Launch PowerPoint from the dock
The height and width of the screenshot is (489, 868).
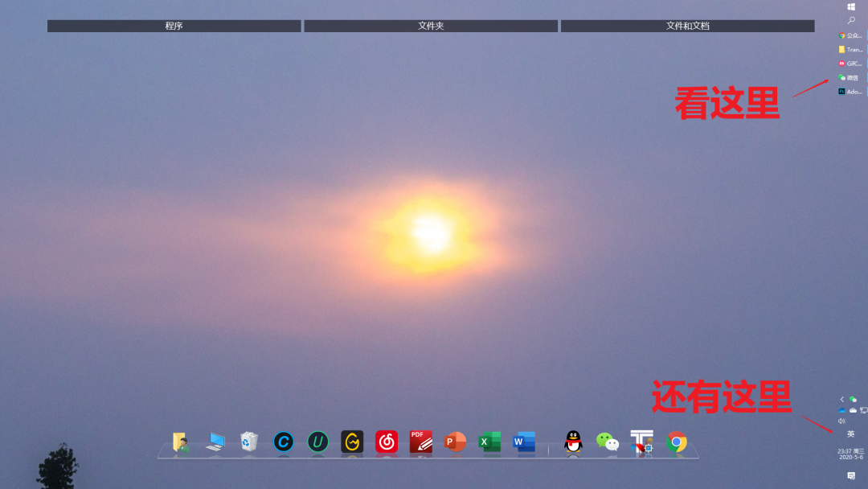tap(455, 442)
